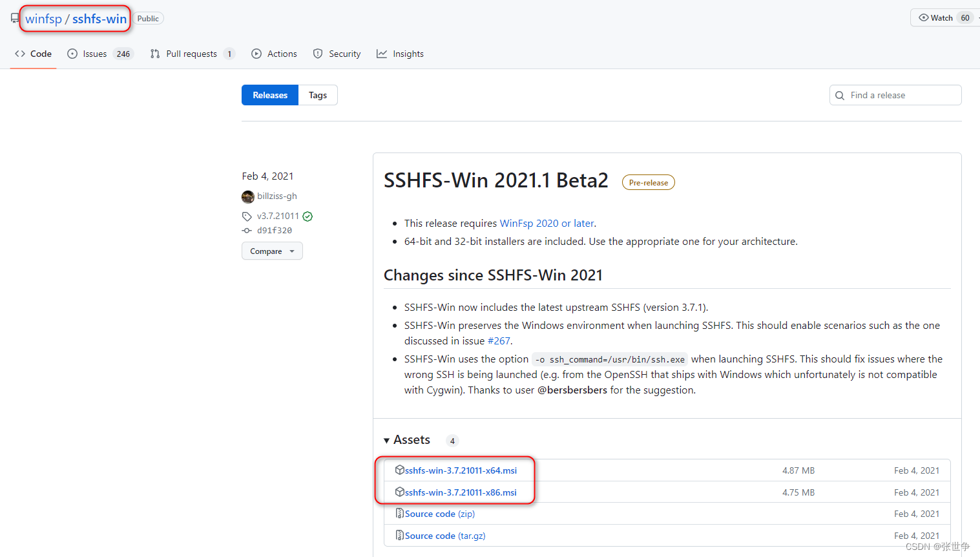Click the billziss-gh avatar
Image resolution: width=980 pixels, height=557 pixels.
[x=248, y=196]
